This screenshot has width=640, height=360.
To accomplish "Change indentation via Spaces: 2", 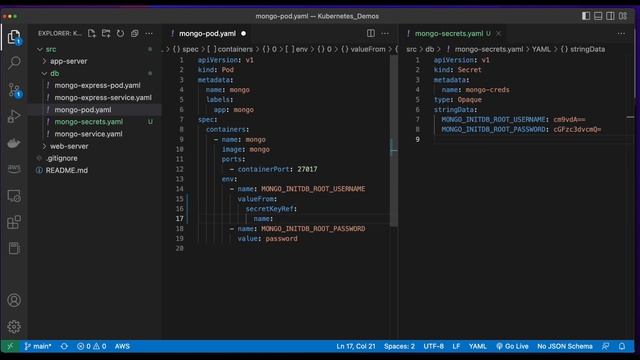I will tap(399, 346).
